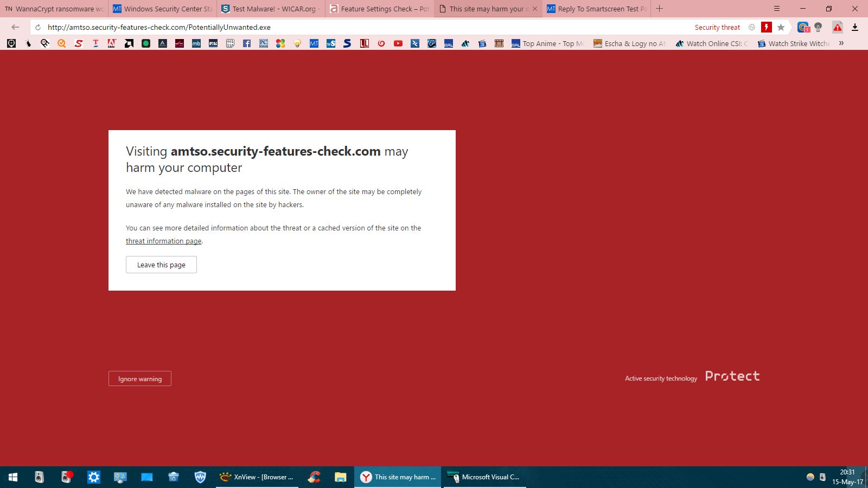
Task: Bookmark this page with the star icon
Action: (x=781, y=27)
